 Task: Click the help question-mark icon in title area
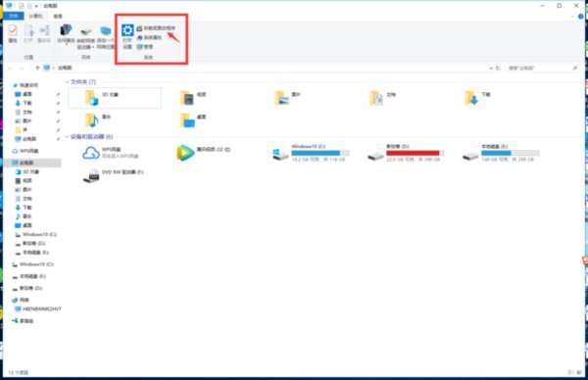[581, 17]
